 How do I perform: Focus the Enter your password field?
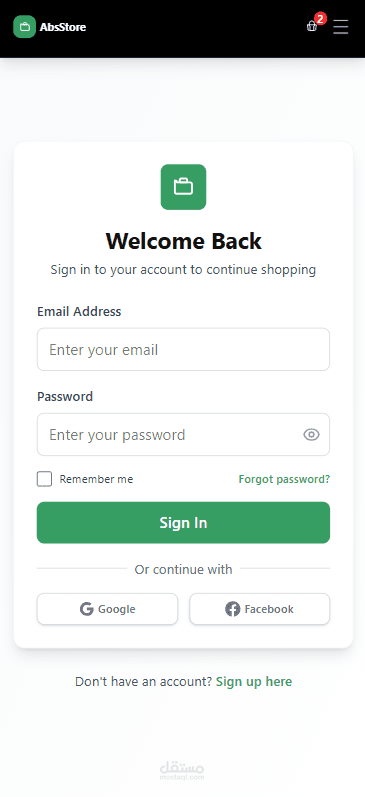coord(184,435)
